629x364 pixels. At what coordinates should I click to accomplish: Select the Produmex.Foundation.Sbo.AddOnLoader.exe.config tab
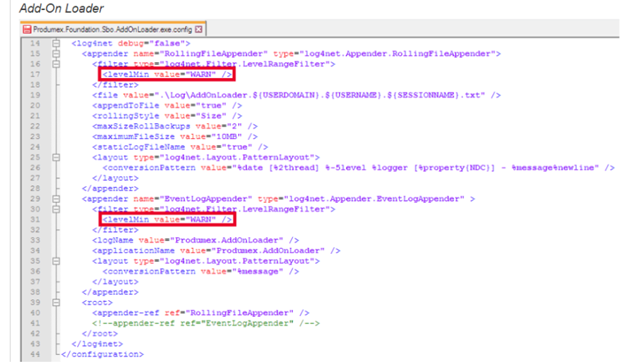(x=113, y=29)
